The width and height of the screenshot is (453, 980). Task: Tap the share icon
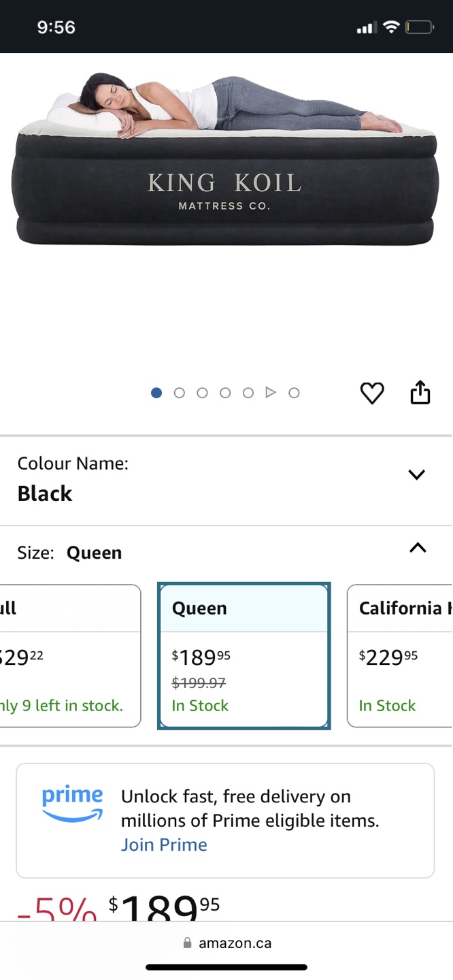click(420, 393)
